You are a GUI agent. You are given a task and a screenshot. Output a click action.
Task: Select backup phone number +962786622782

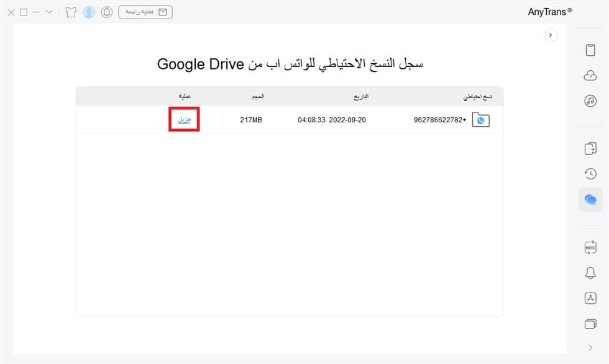pyautogui.click(x=440, y=120)
